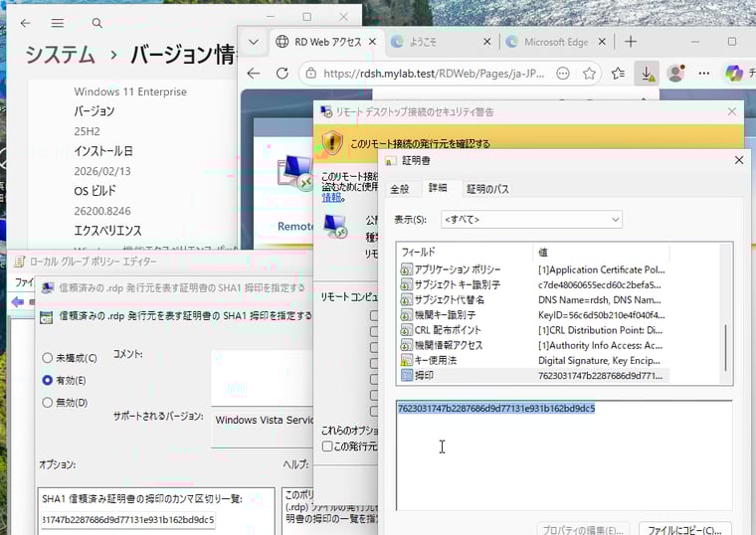Select the 機関キー識別子 field row
The image size is (756, 535).
(534, 314)
